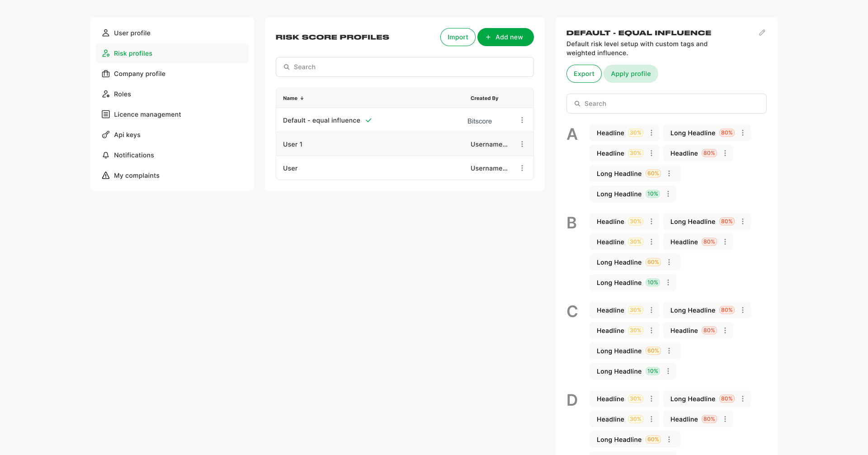Open menu for Long Headline 60% tag in section A

coord(669,174)
